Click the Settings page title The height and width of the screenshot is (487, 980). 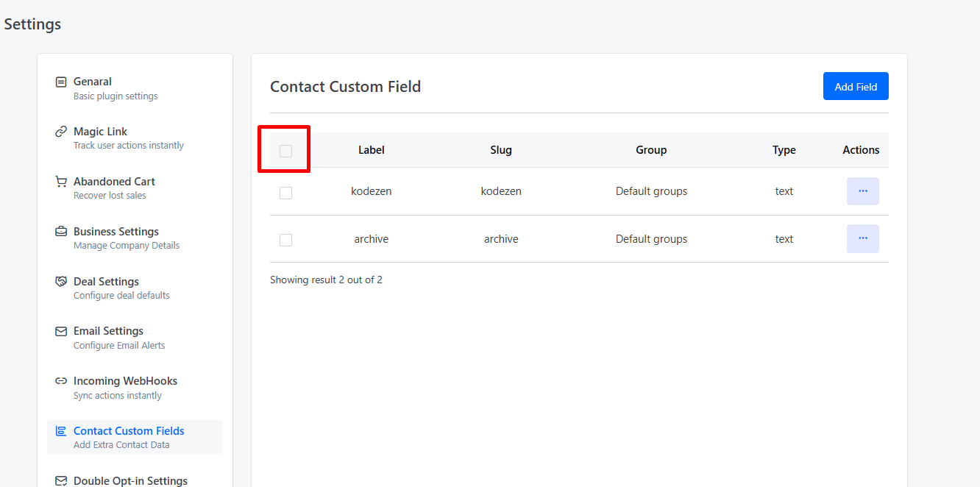[x=32, y=24]
